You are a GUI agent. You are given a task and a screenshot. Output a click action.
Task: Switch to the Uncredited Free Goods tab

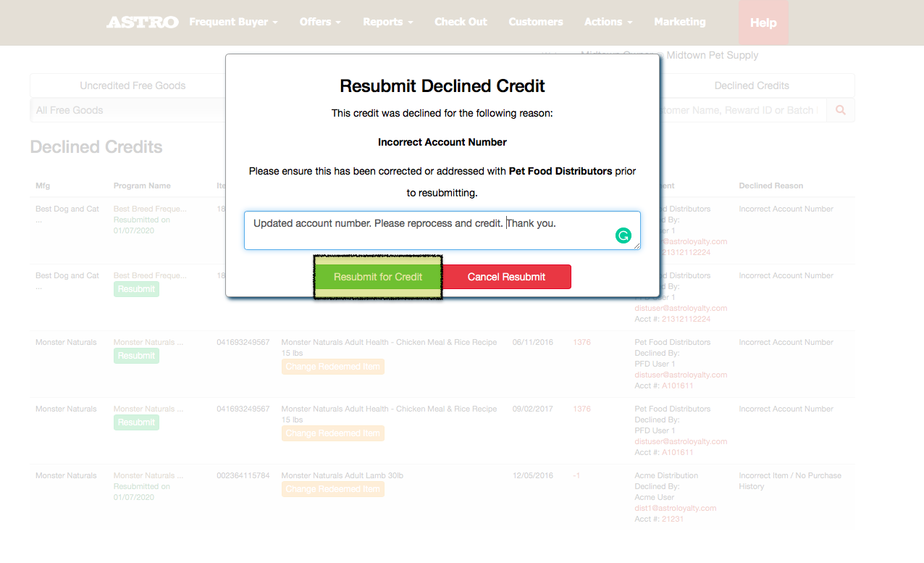coord(133,86)
